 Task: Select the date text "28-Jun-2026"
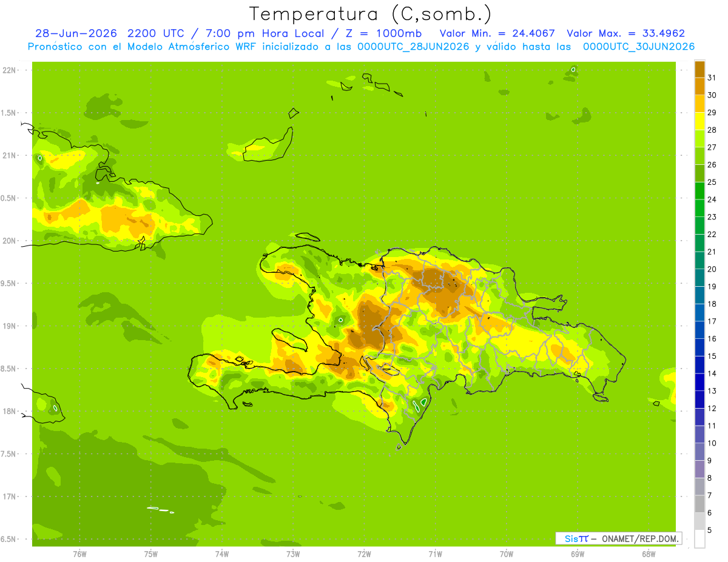pyautogui.click(x=76, y=33)
